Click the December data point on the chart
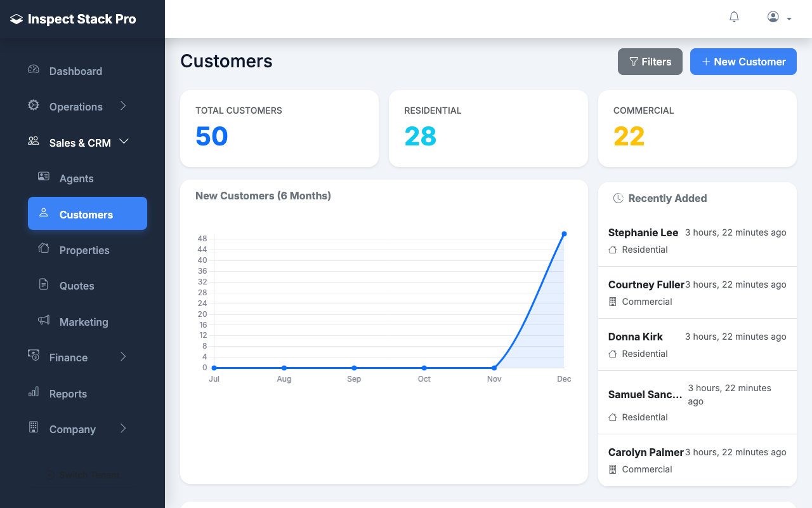812x508 pixels. pyautogui.click(x=564, y=234)
